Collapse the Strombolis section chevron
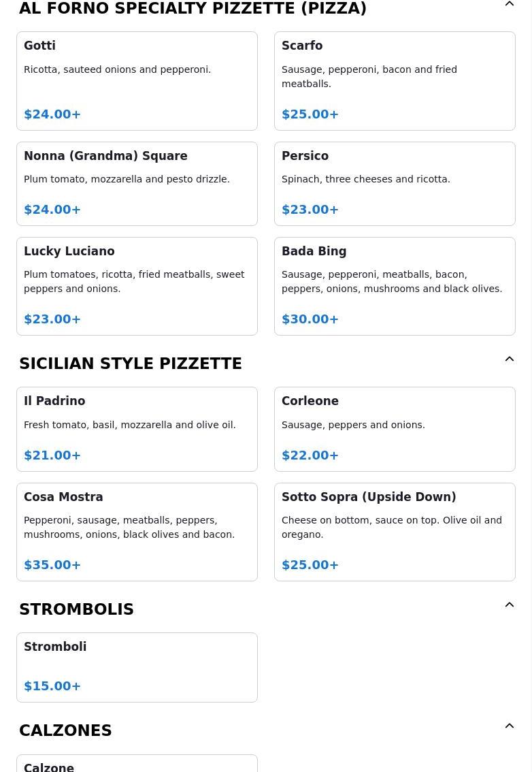Viewport: 532px width, 772px height. 509,605
